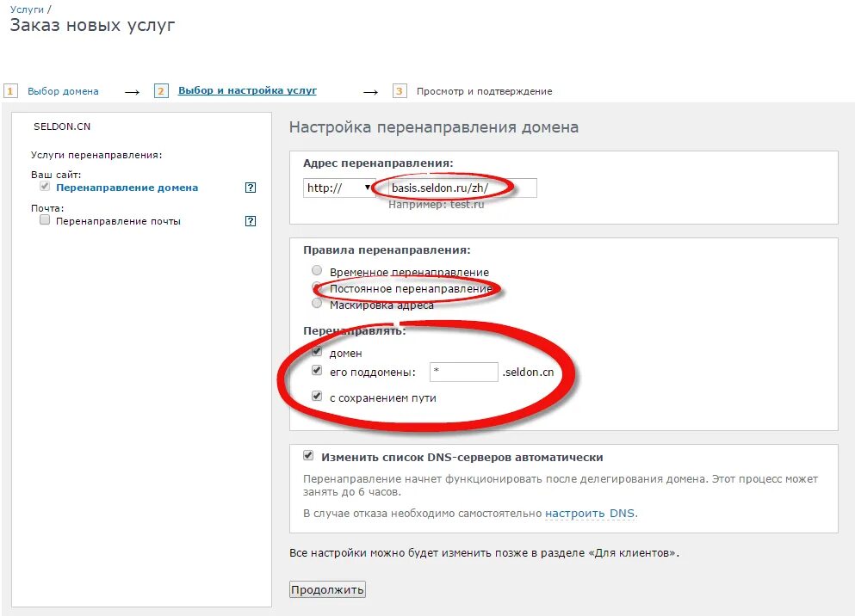Select Временное перенаправление radio button
The width and height of the screenshot is (855, 616).
pos(317,270)
